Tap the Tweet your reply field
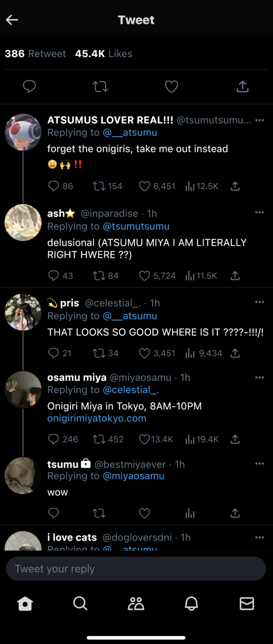Viewport: 273px width, 644px height. click(136, 569)
